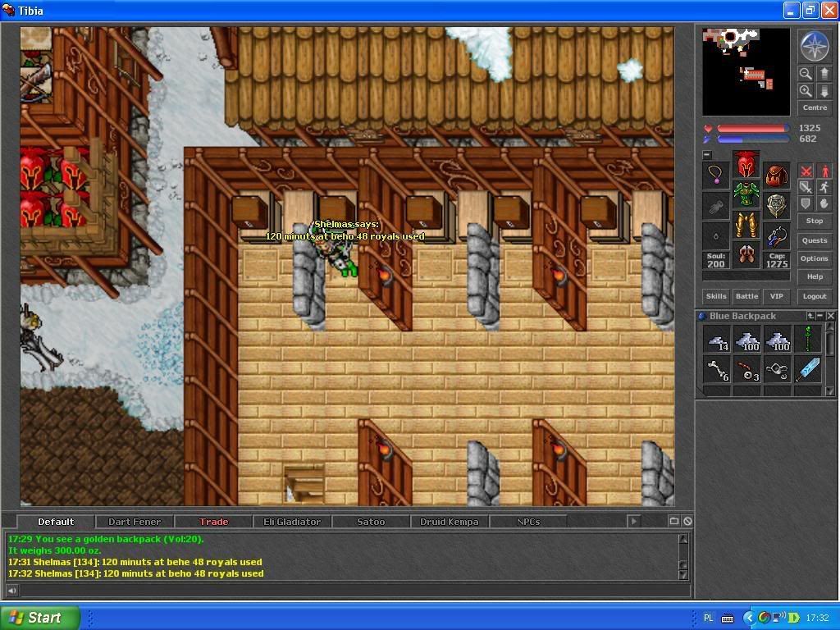Enable balanced fighting mode (sword and shield)
Screen dimensions: 840x630
coord(806,187)
